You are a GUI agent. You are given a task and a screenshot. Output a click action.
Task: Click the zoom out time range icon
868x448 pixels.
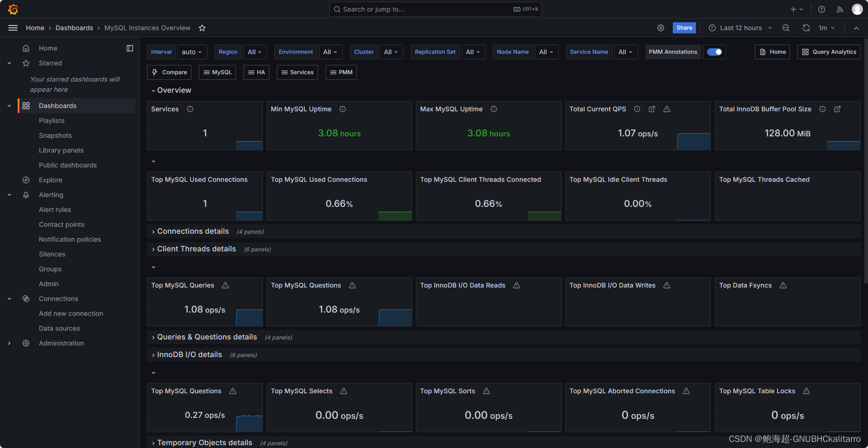pyautogui.click(x=786, y=28)
